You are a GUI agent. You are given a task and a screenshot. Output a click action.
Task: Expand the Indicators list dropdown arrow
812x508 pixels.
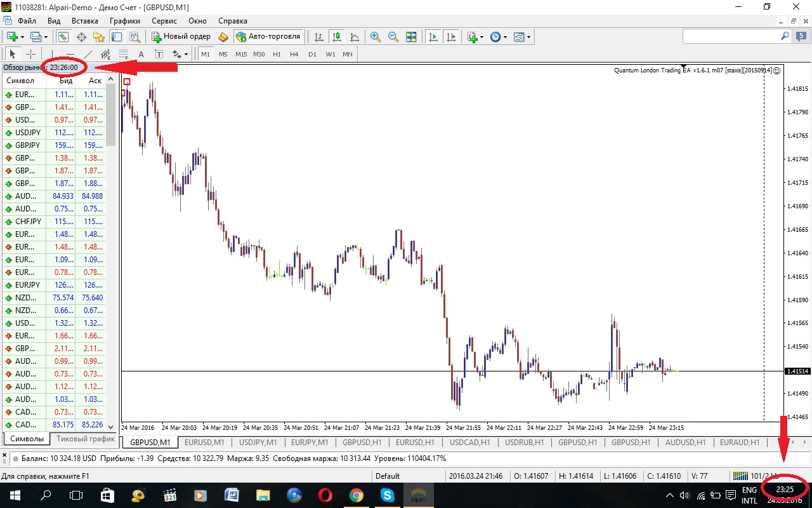coord(481,37)
